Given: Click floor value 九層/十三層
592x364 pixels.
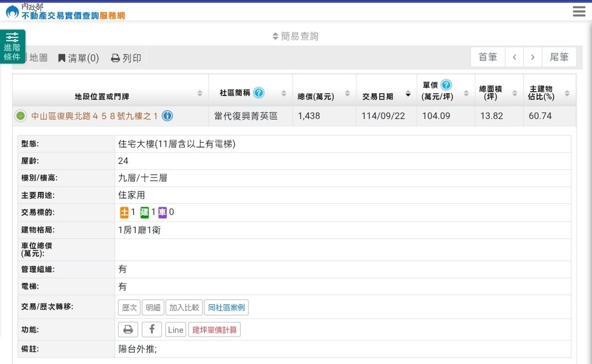Looking at the screenshot, I should (x=143, y=178).
